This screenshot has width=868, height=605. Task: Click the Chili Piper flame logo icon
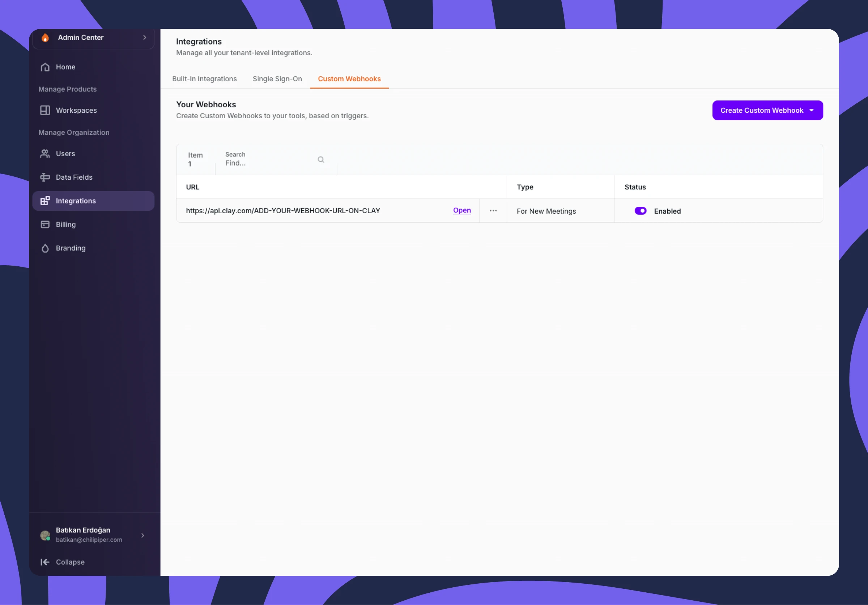(x=45, y=38)
